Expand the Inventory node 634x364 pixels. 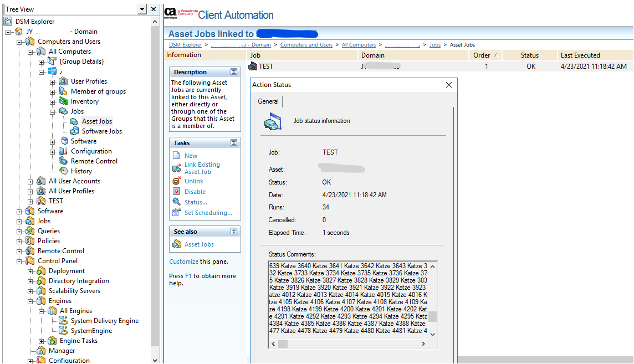coord(52,102)
